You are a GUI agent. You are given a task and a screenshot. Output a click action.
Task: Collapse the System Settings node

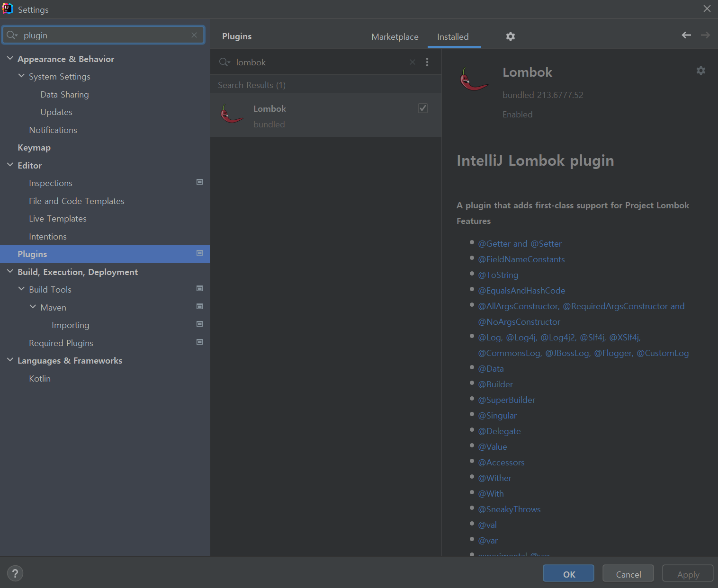pyautogui.click(x=21, y=76)
